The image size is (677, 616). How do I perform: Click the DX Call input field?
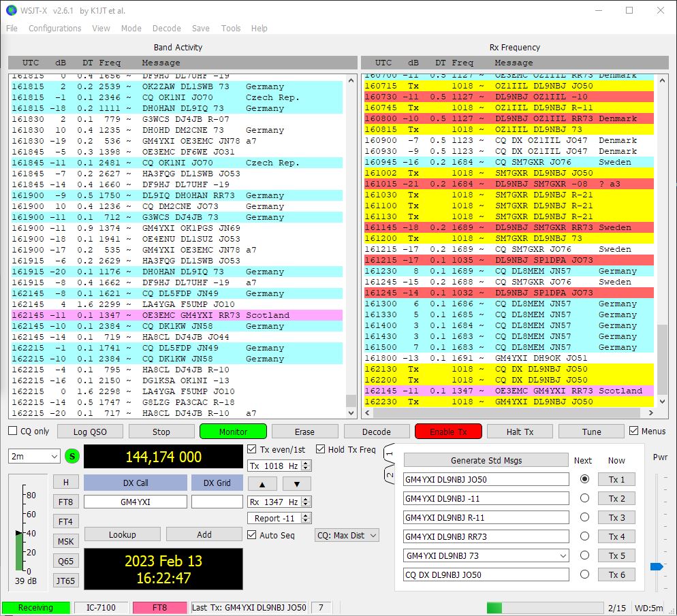click(136, 502)
